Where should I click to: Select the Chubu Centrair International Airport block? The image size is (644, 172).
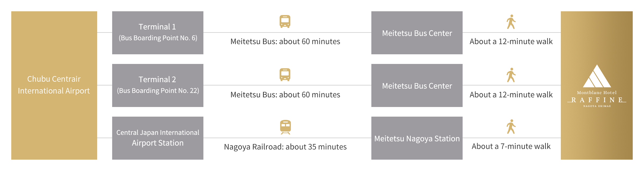coord(54,85)
